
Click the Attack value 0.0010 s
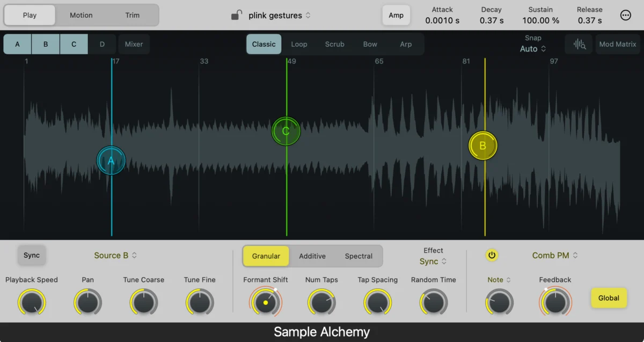442,20
